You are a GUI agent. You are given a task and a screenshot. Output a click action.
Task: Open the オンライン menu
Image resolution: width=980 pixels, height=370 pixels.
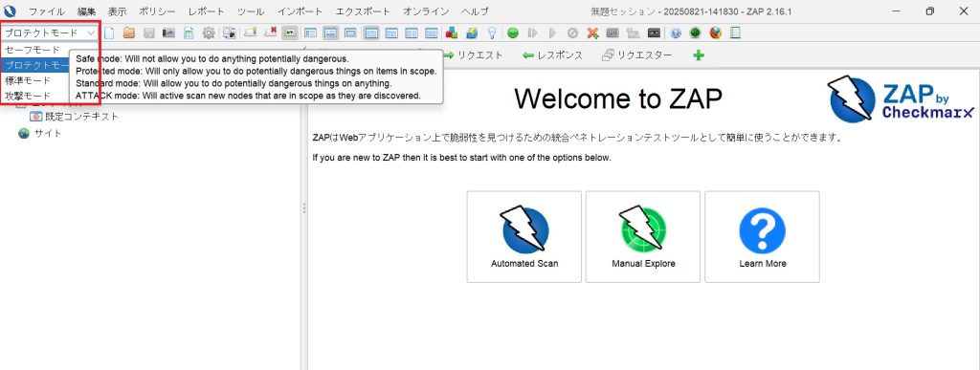tap(426, 11)
